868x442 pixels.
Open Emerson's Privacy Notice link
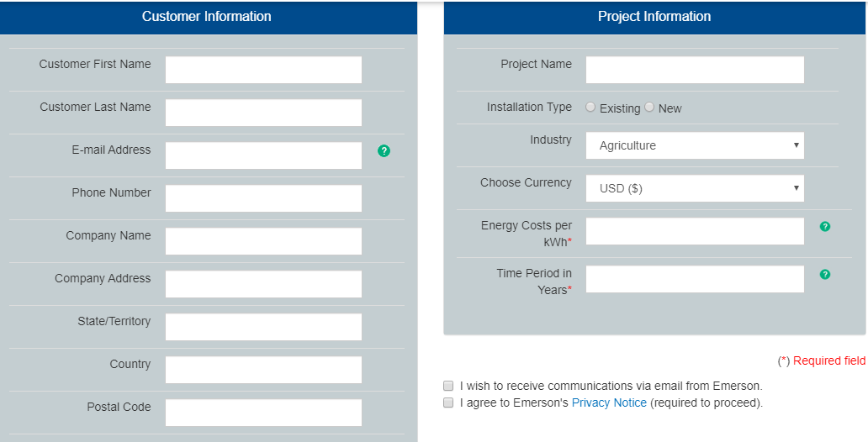click(x=609, y=403)
